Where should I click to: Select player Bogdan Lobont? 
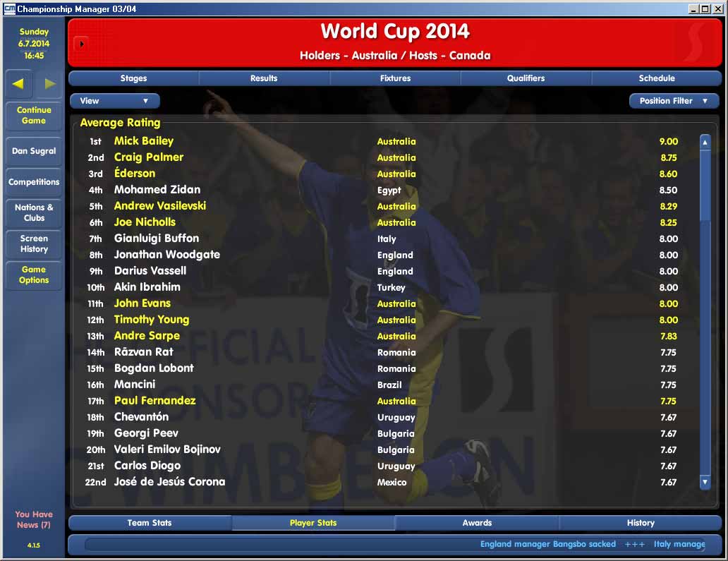click(154, 368)
